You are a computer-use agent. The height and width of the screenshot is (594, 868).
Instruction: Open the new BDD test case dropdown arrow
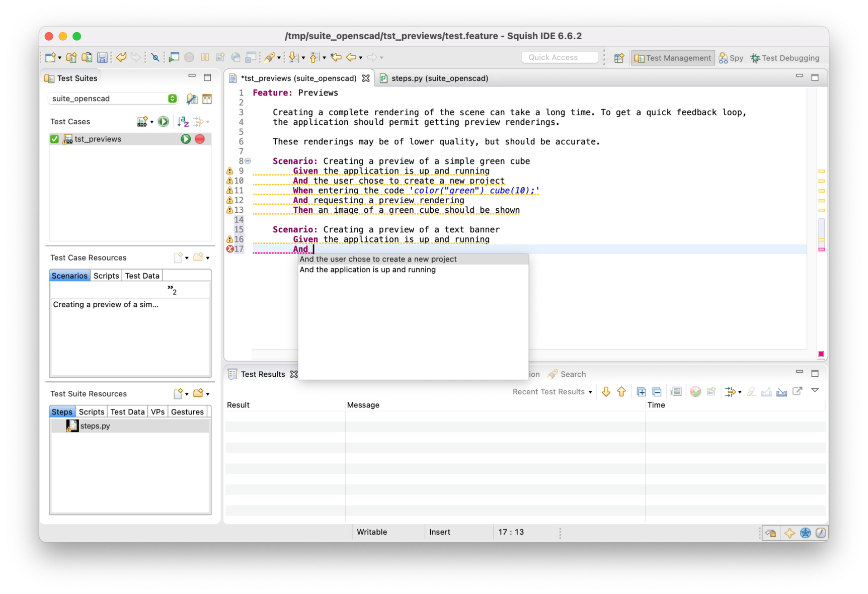click(152, 122)
